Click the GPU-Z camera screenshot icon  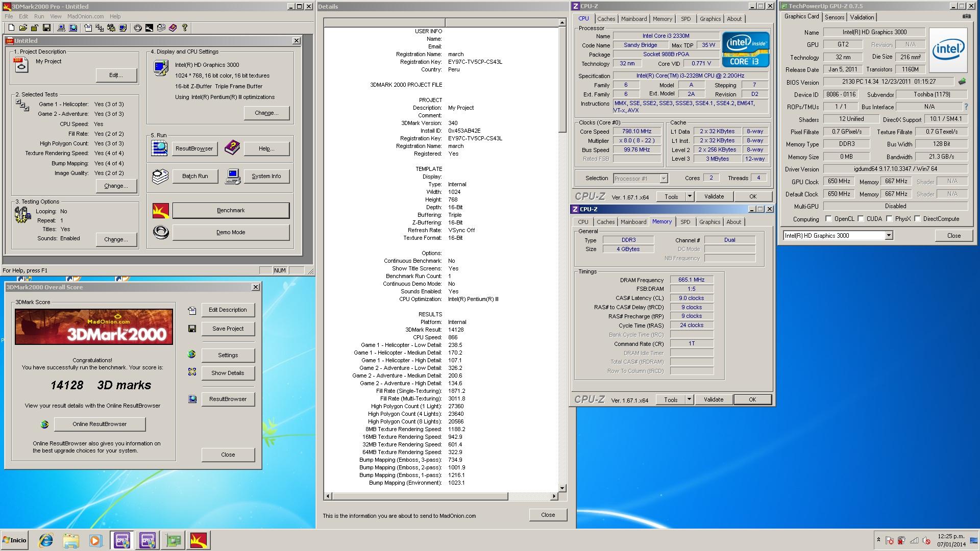967,16
